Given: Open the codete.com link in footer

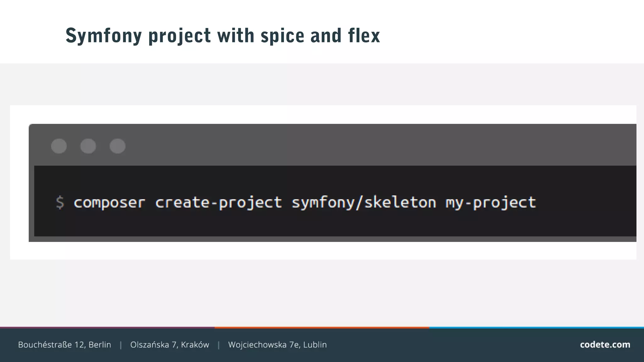Looking at the screenshot, I should click(x=605, y=345).
